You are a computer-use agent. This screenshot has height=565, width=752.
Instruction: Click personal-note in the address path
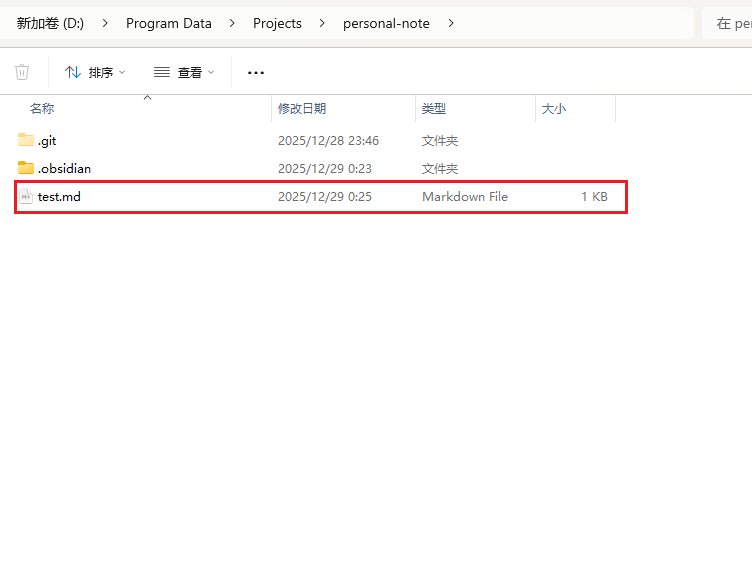pyautogui.click(x=386, y=23)
